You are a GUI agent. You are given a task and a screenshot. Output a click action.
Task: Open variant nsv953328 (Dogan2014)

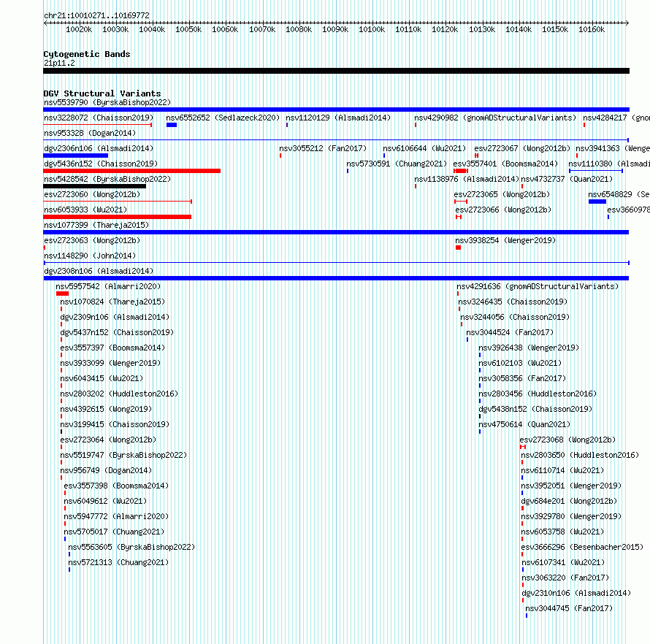(x=90, y=133)
